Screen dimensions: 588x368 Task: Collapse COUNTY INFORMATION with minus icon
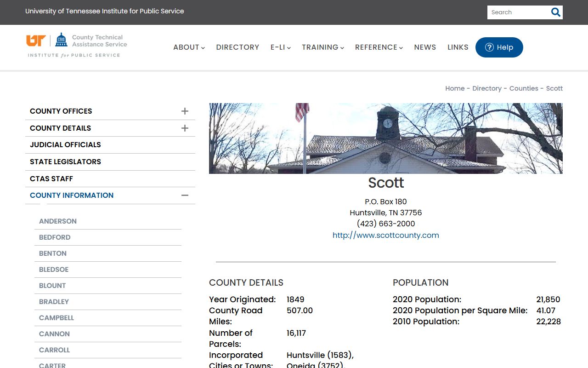coord(185,195)
